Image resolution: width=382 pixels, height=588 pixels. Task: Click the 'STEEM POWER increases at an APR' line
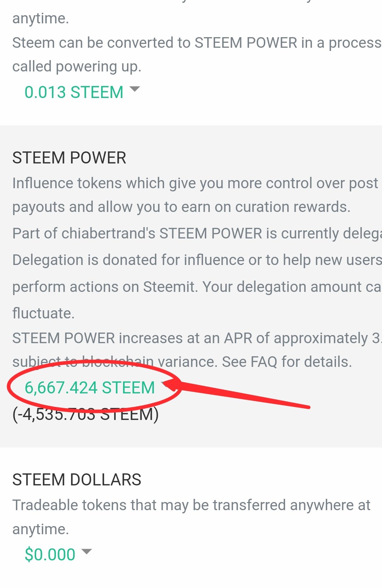[197, 338]
